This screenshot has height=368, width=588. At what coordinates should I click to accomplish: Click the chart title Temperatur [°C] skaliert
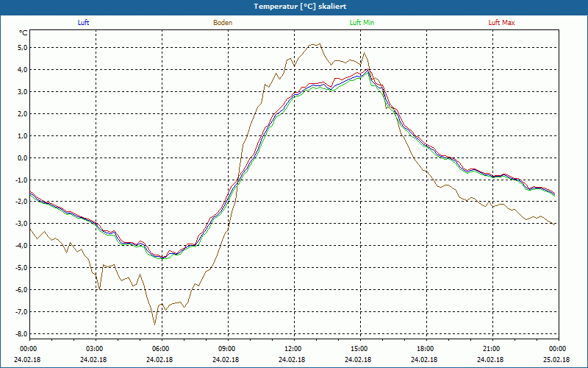pos(300,7)
